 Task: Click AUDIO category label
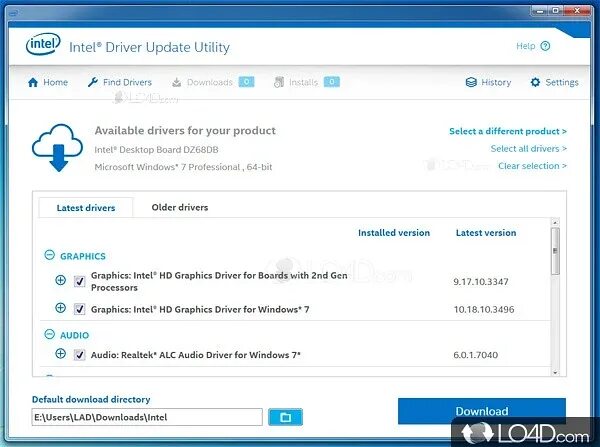click(74, 335)
